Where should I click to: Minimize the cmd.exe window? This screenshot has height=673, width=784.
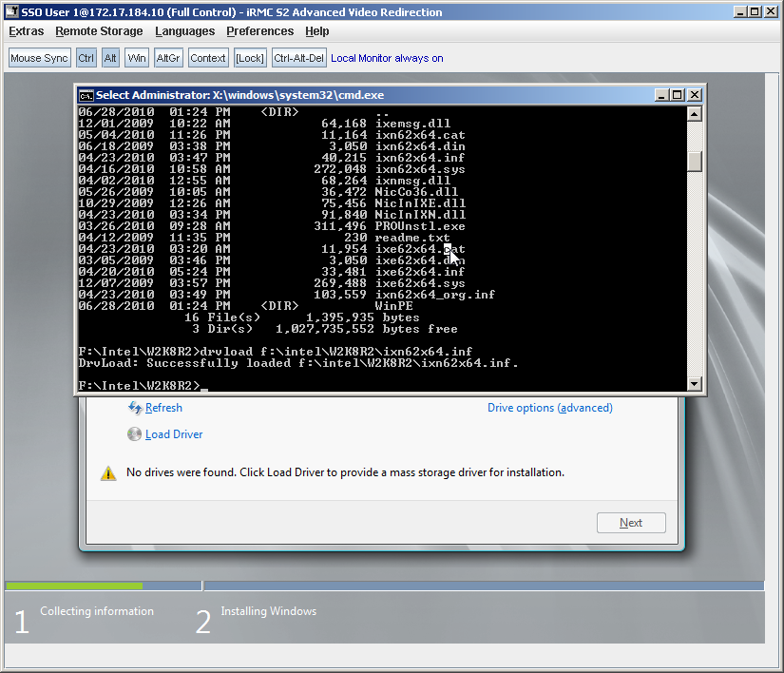pyautogui.click(x=661, y=95)
